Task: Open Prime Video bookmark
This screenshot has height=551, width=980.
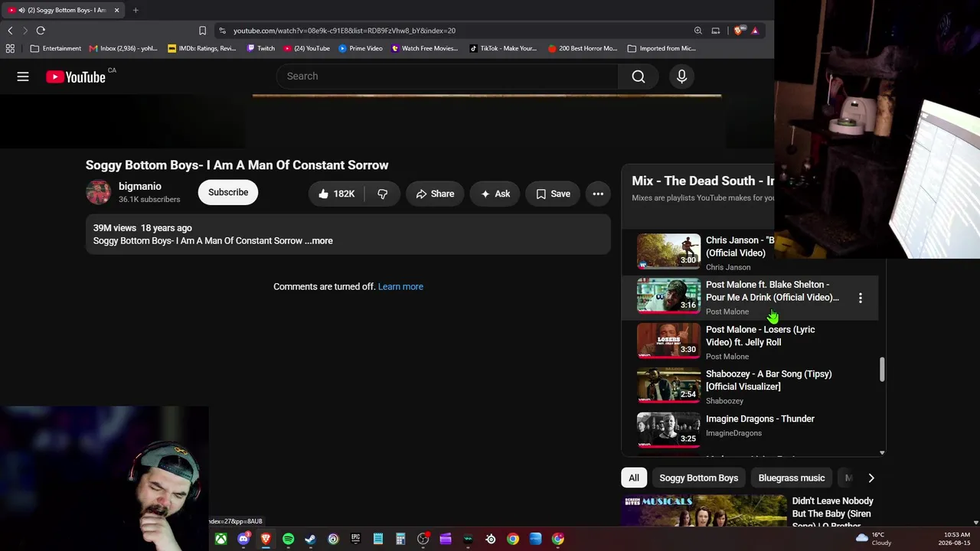Action: [361, 48]
